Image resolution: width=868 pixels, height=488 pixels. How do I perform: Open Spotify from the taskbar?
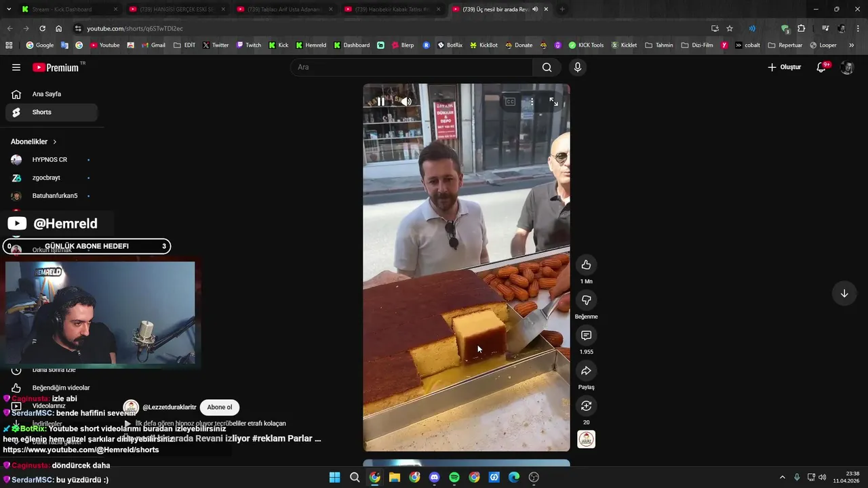pos(454,477)
